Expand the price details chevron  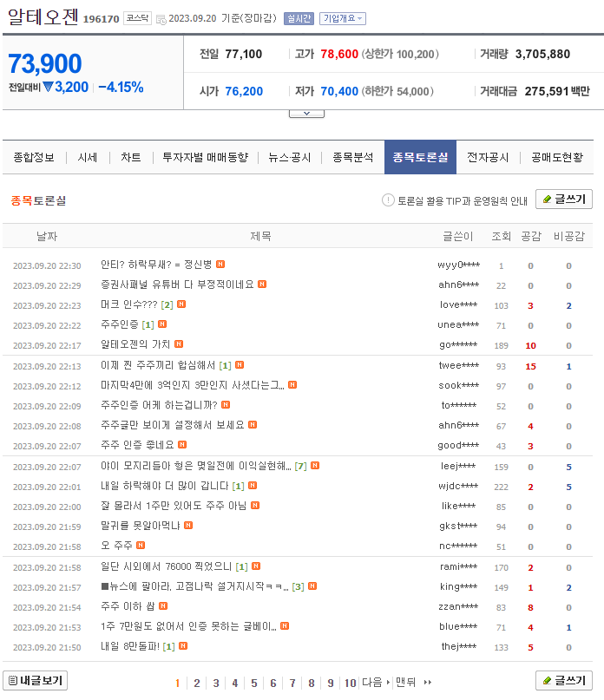click(306, 114)
